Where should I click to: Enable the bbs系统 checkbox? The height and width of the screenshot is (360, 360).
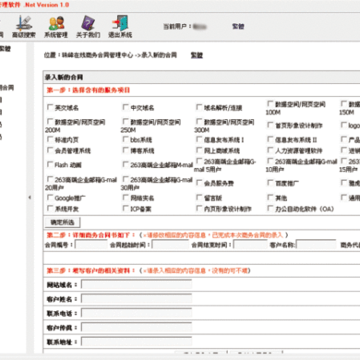click(x=126, y=139)
